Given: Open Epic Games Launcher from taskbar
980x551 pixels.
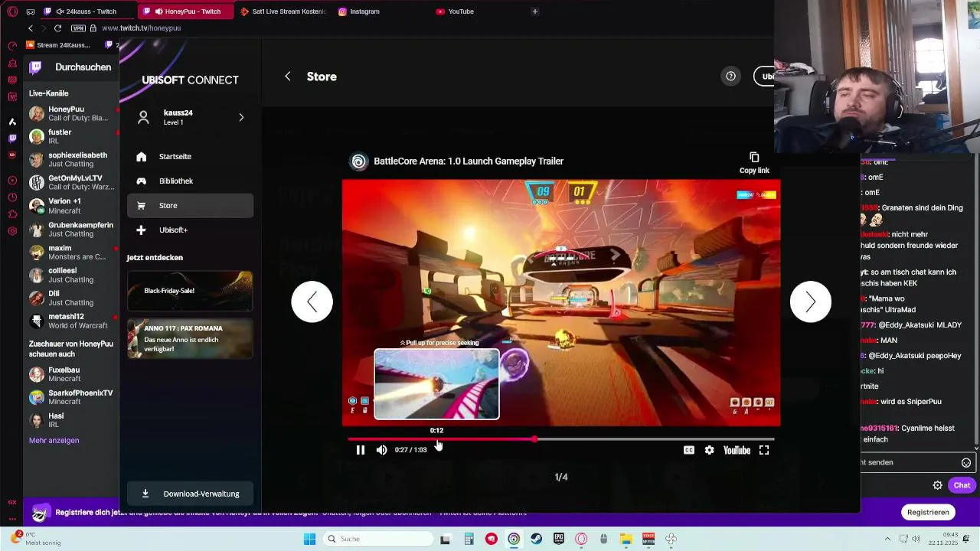Looking at the screenshot, I should pyautogui.click(x=559, y=539).
